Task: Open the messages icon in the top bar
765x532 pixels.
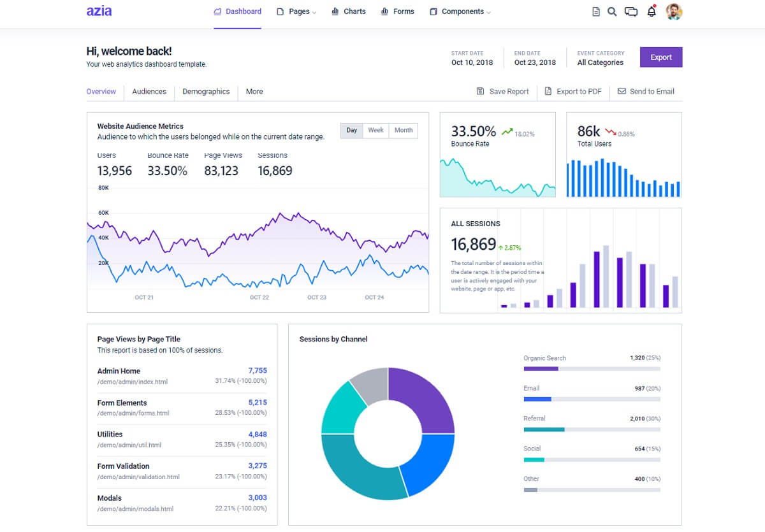Action: pyautogui.click(x=631, y=11)
